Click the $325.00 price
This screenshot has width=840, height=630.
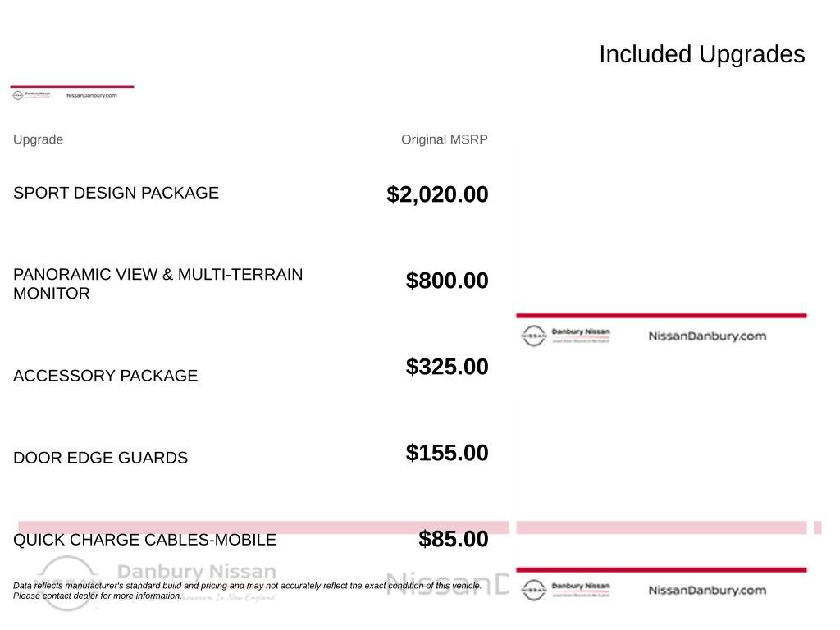[x=447, y=367]
